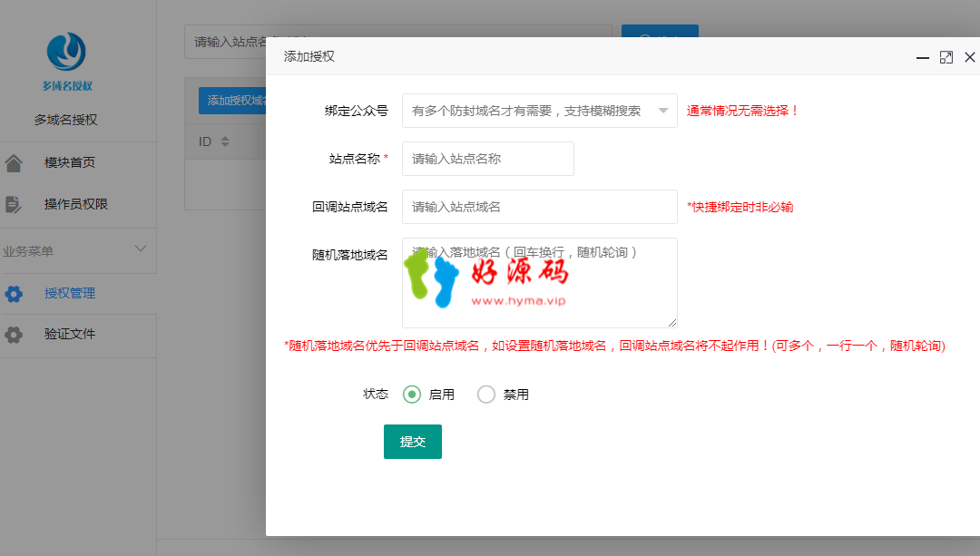The width and height of the screenshot is (980, 556).
Task: Click the 添加授权 dialog title
Action: click(x=309, y=57)
